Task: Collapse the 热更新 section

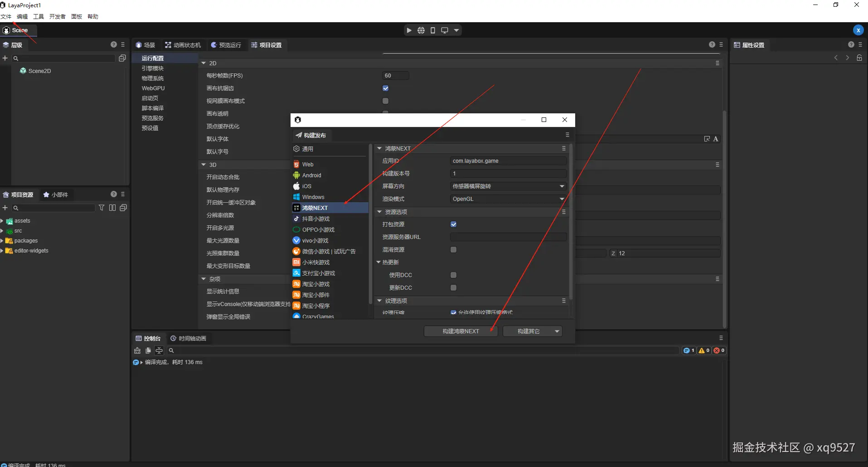Action: tap(379, 262)
